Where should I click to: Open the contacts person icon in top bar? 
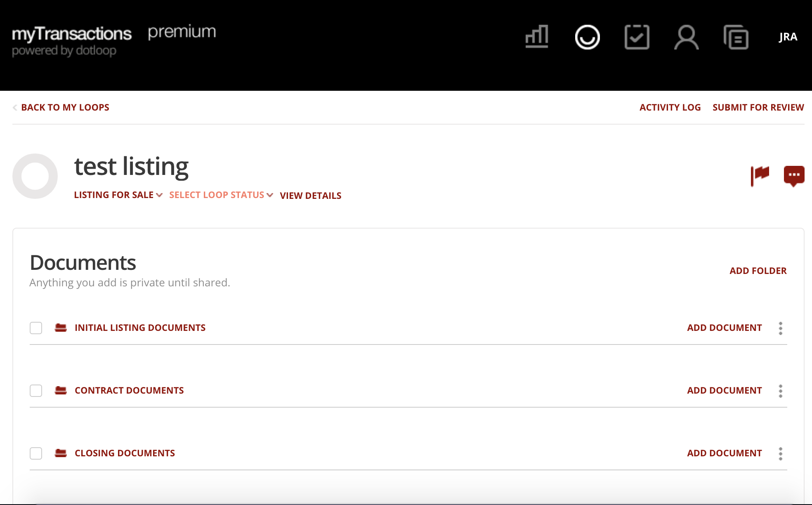point(687,37)
